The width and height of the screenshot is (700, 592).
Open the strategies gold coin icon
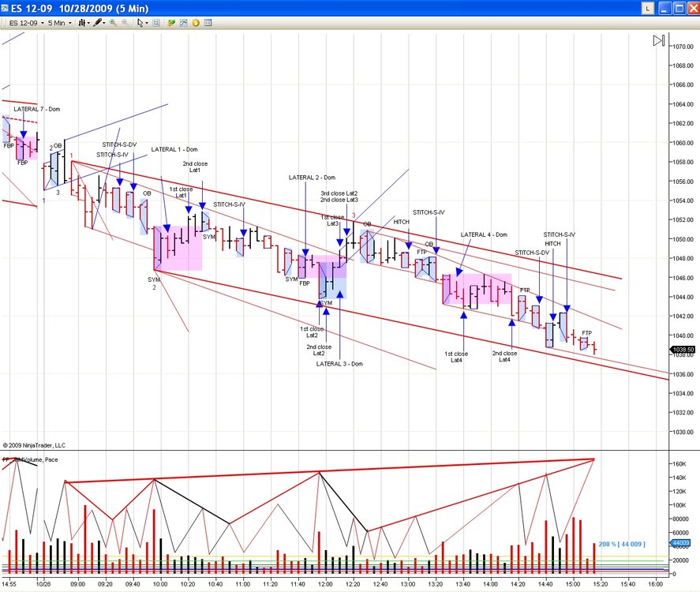(196, 23)
